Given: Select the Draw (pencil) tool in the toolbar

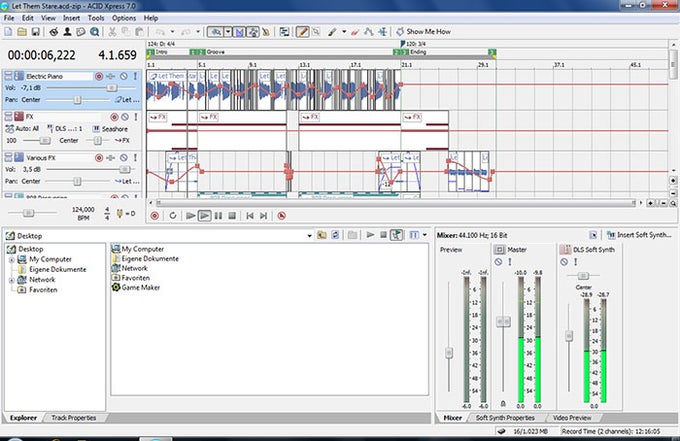Looking at the screenshot, I should click(301, 32).
